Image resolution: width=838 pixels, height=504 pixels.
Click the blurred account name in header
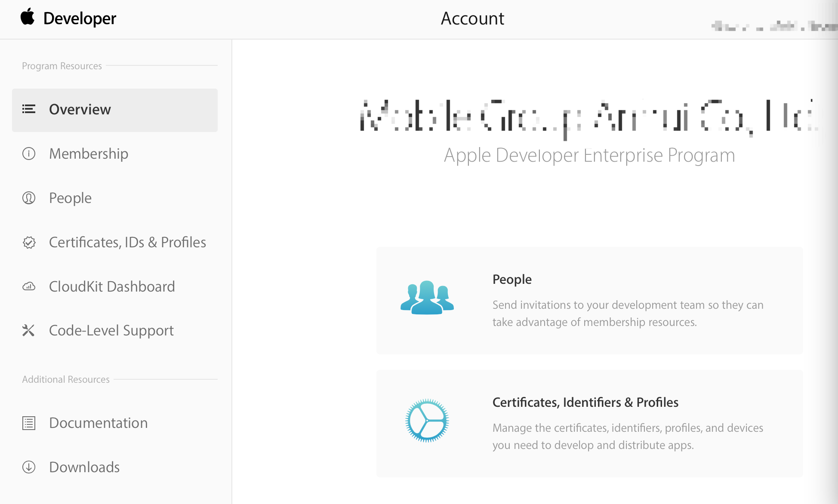pos(773,27)
